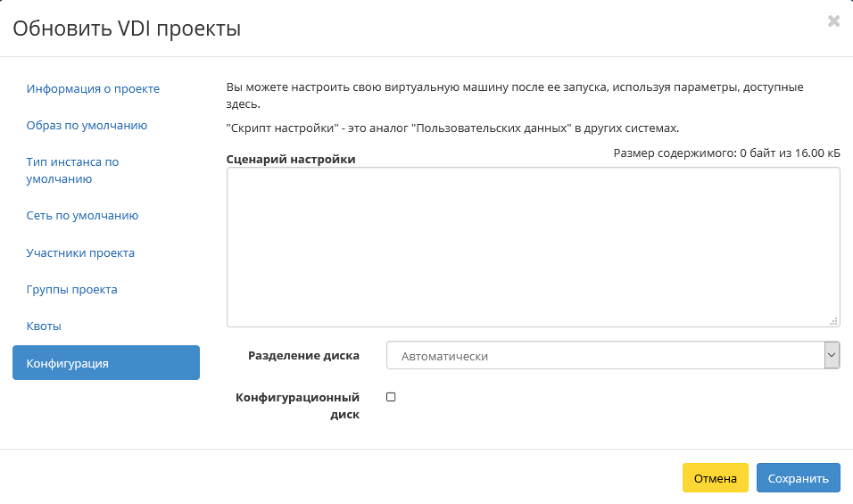The height and width of the screenshot is (504, 853).
Task: Open the Информация о проекте tab
Action: tap(93, 88)
